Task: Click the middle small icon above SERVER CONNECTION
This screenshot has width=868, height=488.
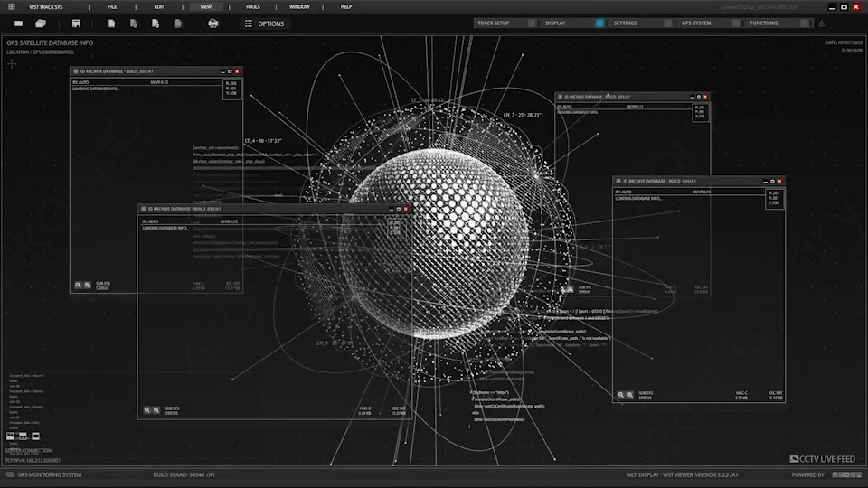Action: pyautogui.click(x=23, y=436)
